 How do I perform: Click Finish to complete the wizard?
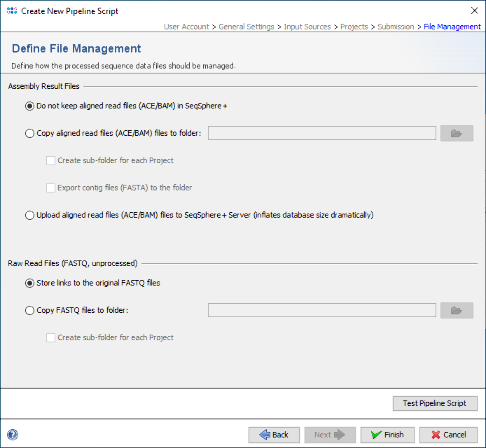click(x=387, y=435)
